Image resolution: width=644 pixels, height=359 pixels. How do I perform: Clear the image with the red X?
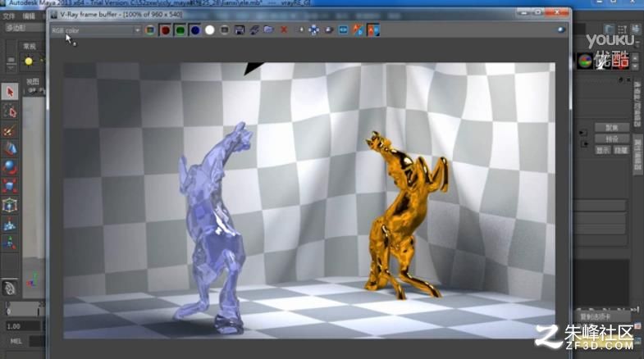coord(284,30)
